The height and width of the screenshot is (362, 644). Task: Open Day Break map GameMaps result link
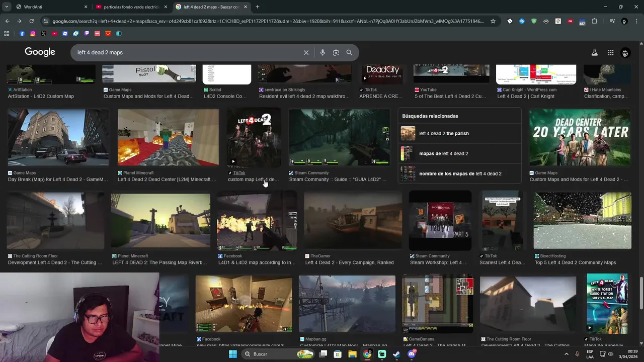point(57,179)
